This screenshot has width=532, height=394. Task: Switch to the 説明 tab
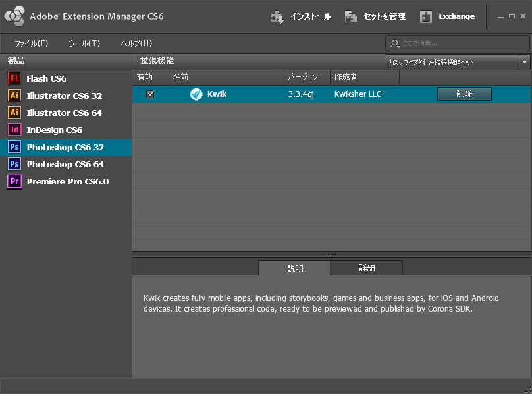pos(294,268)
